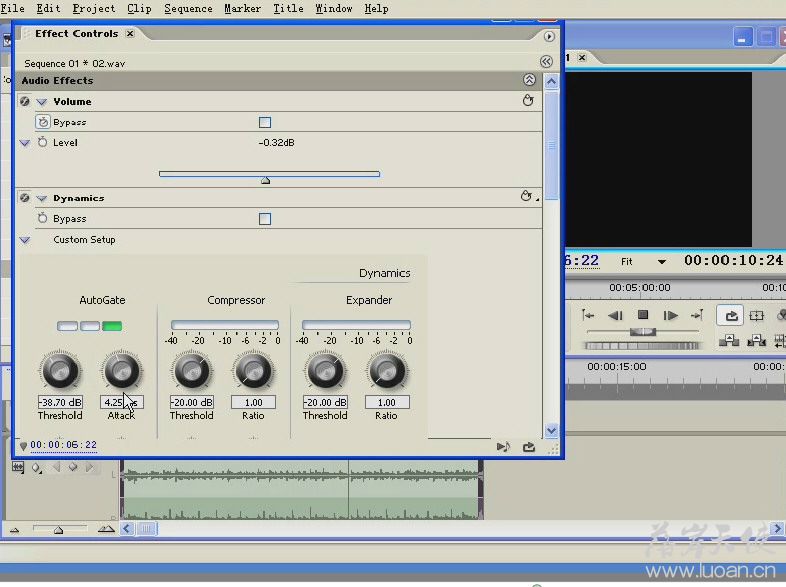Open the Title menu
786x587 pixels.
[288, 9]
